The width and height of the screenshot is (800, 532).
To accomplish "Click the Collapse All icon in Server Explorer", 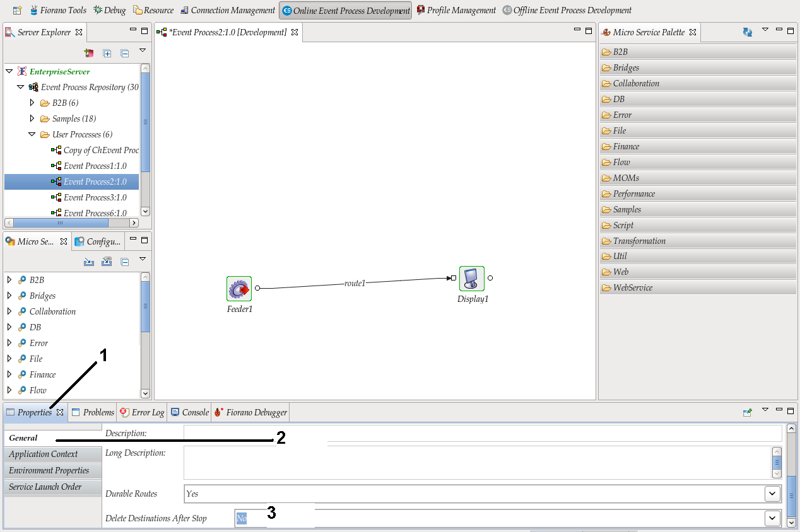I will pos(125,53).
